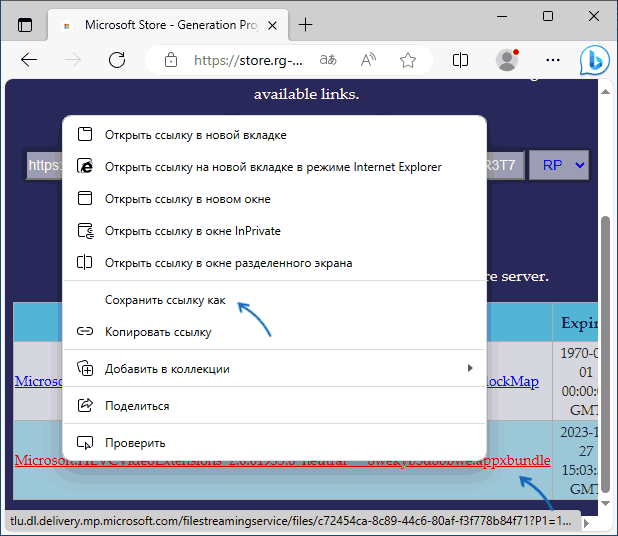This screenshot has width=618, height=536.
Task: Select open link in split screen window
Action: point(275,262)
